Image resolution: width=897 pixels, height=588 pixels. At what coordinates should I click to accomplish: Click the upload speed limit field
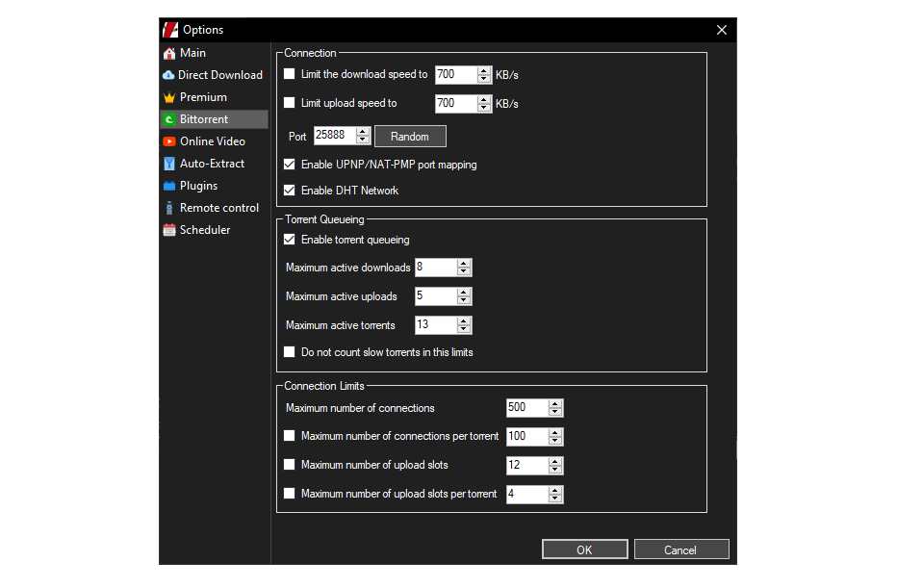pos(456,104)
